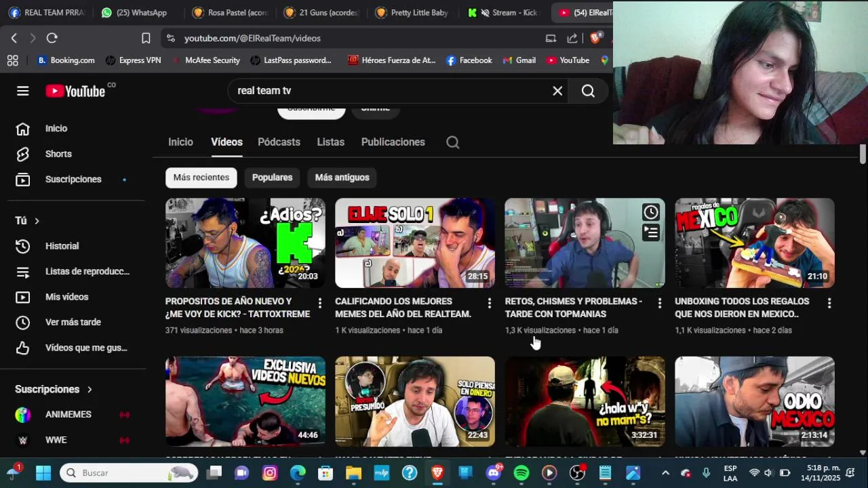Open the taskbar volume speaker icon
868x488 pixels.
click(x=768, y=472)
